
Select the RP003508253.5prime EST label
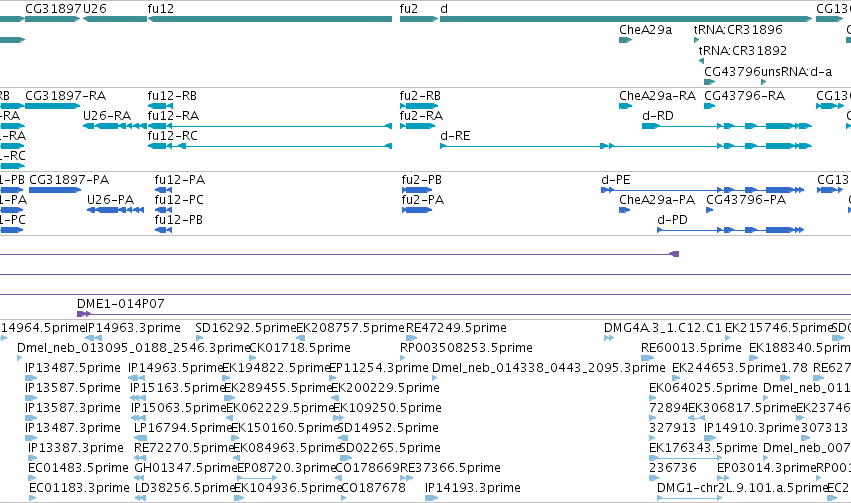click(x=466, y=348)
